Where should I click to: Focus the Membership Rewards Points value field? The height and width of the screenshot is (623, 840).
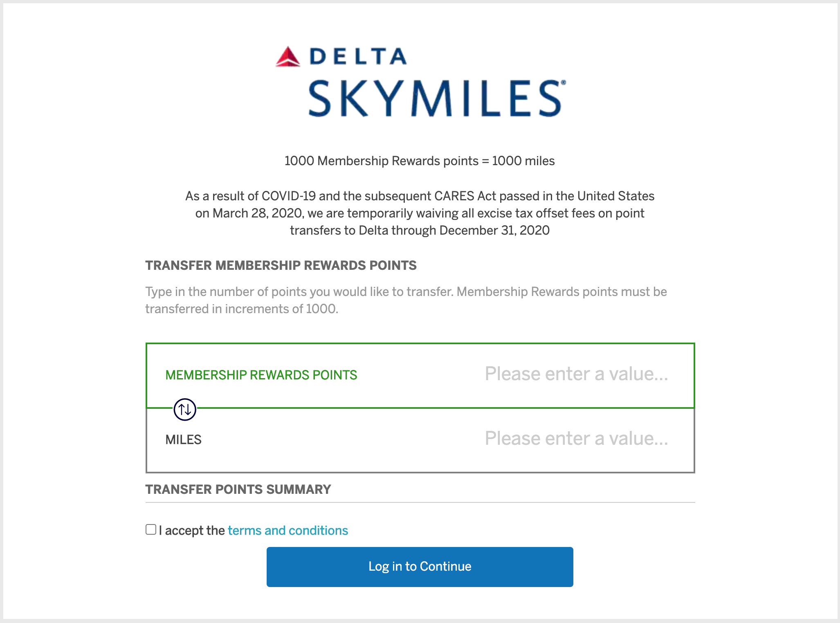[x=576, y=374]
